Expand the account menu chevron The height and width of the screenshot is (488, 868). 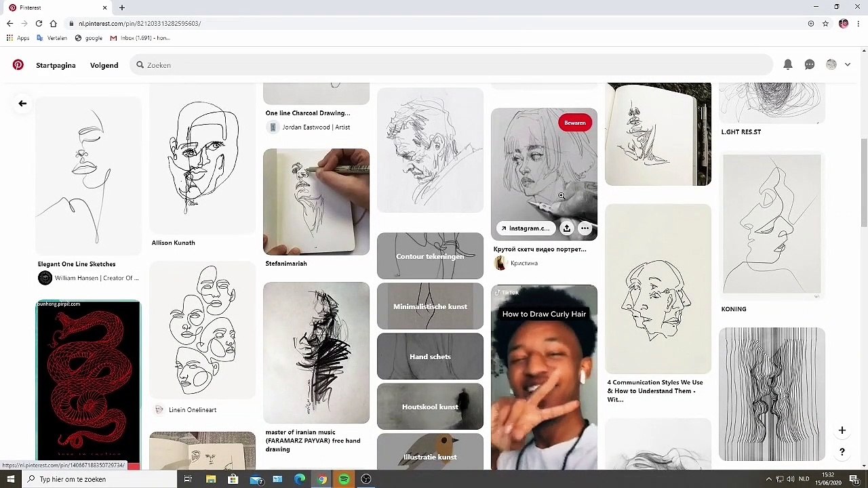click(848, 64)
